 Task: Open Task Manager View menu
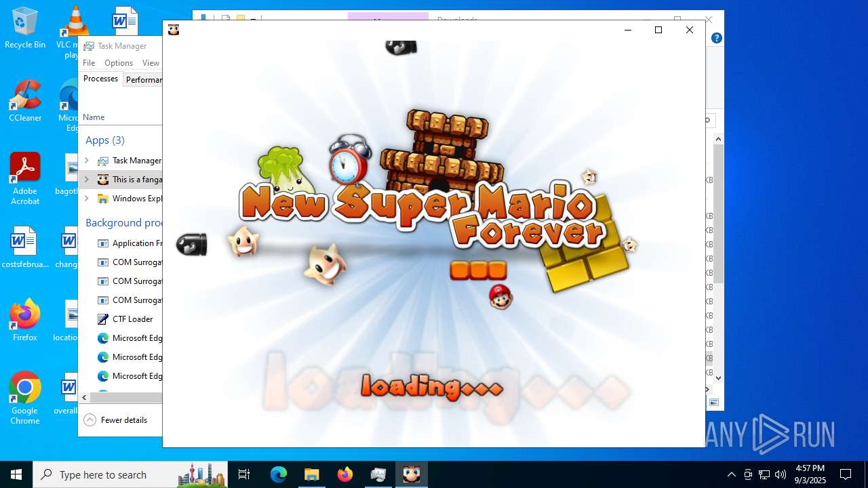[x=151, y=63]
